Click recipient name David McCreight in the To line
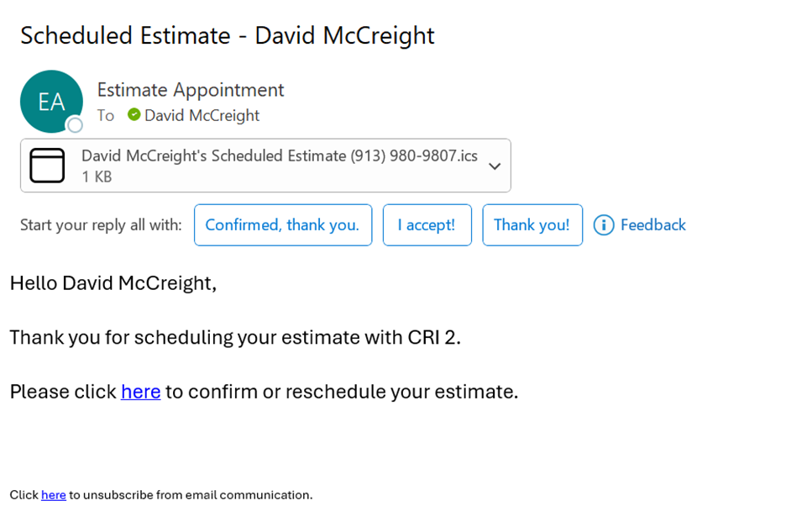 coord(202,115)
